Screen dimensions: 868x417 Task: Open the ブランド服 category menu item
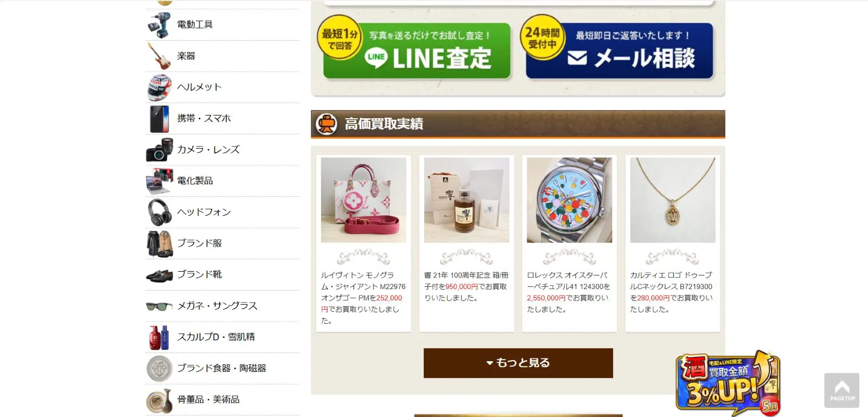pyautogui.click(x=222, y=243)
